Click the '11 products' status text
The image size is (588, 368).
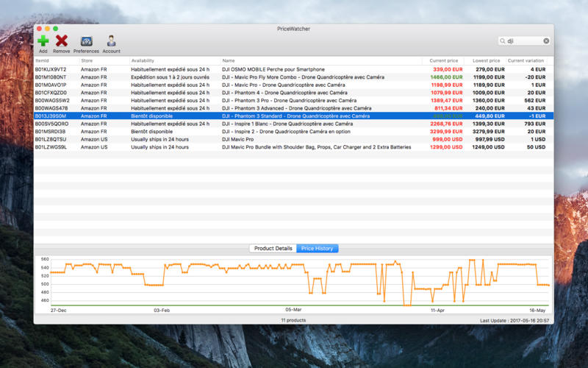tap(293, 320)
